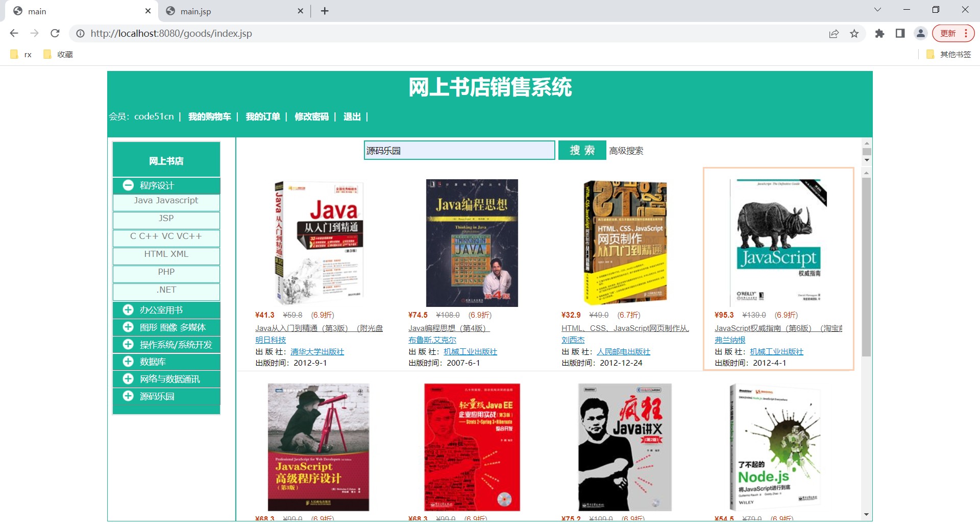Open author link 明日科技
This screenshot has width=980, height=526.
pyautogui.click(x=271, y=340)
